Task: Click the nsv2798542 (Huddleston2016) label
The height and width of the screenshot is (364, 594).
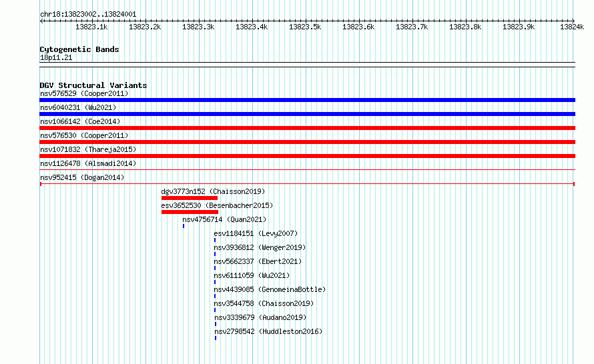Action: 268,331
